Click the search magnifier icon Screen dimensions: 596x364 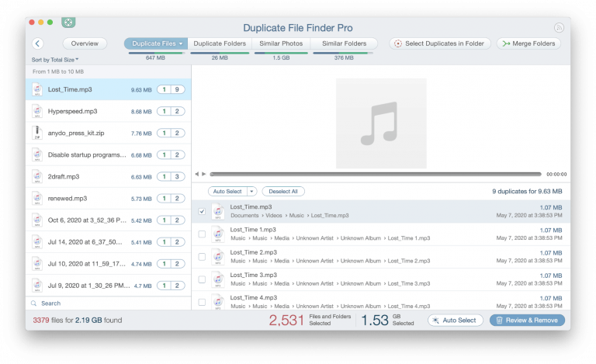pyautogui.click(x=34, y=303)
